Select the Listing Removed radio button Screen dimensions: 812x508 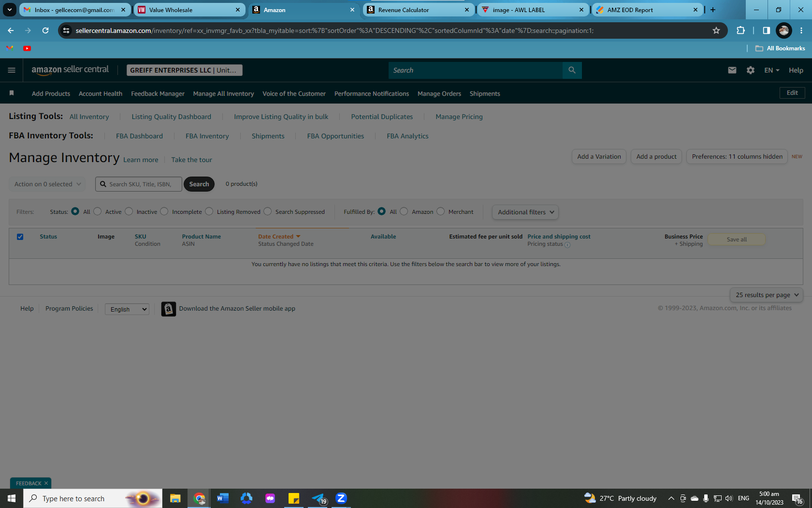pyautogui.click(x=209, y=211)
